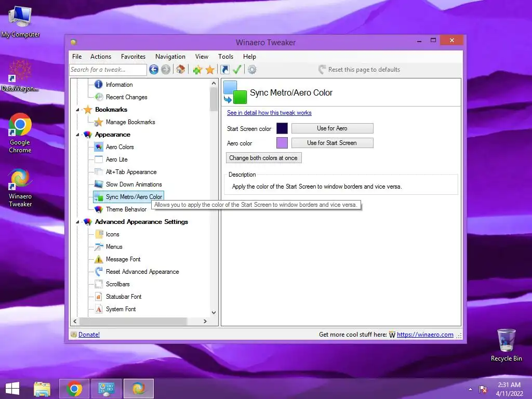The image size is (532, 399).
Task: Open the Actions menu
Action: pos(101,57)
